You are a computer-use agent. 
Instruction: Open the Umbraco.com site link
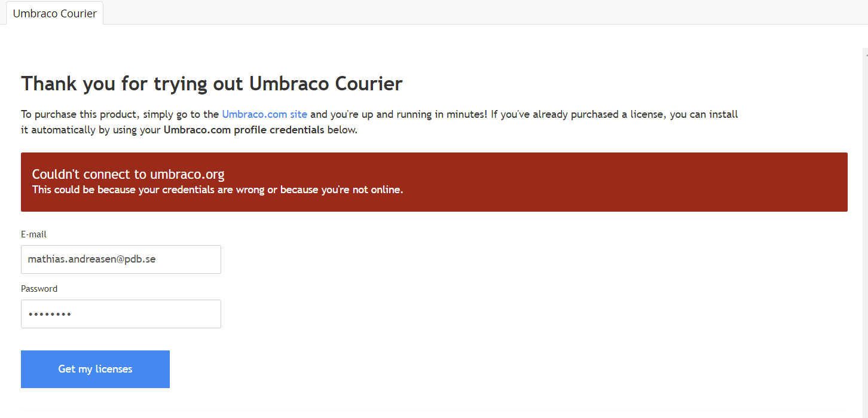(264, 114)
